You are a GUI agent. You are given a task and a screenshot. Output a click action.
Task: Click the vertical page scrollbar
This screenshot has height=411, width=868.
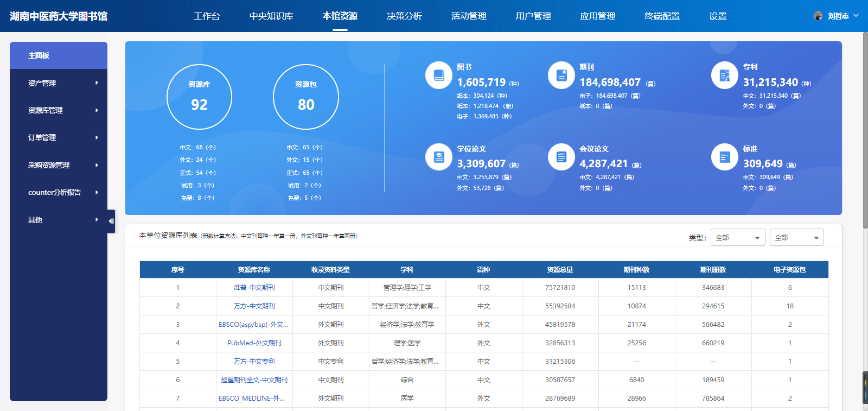(865, 130)
